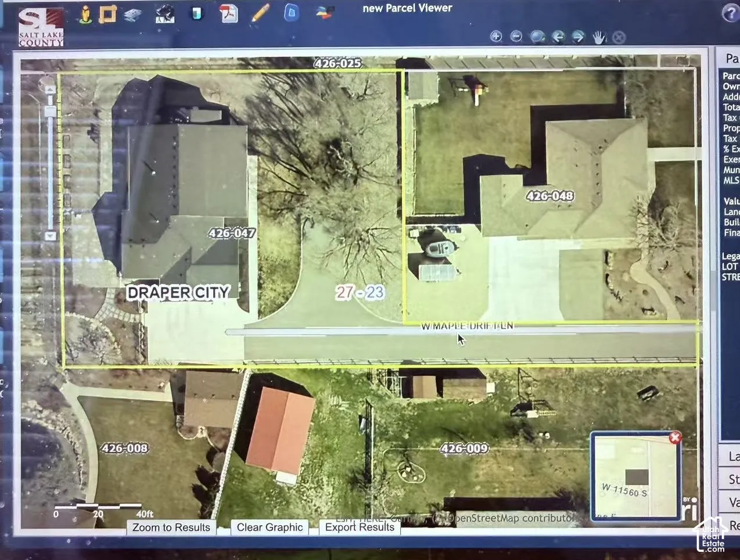Click the greyed-out cancel X tool icon
Viewport: 740px width, 560px height.
click(x=619, y=38)
